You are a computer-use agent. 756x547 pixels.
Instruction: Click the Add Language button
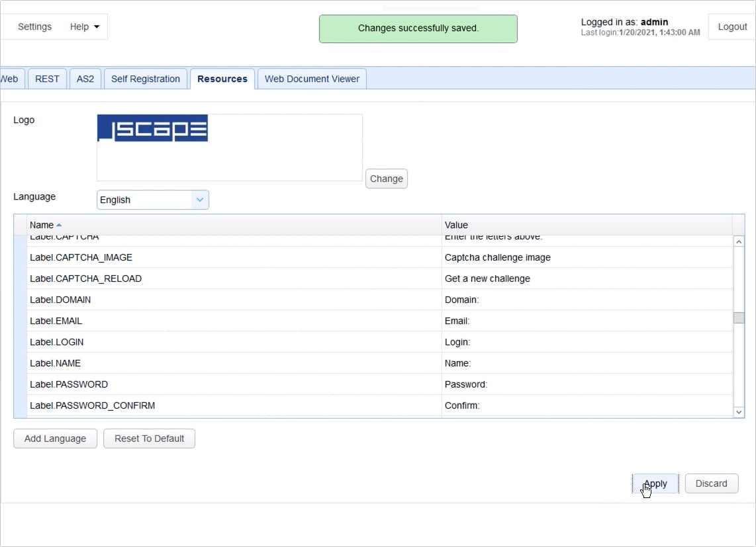[x=55, y=438]
